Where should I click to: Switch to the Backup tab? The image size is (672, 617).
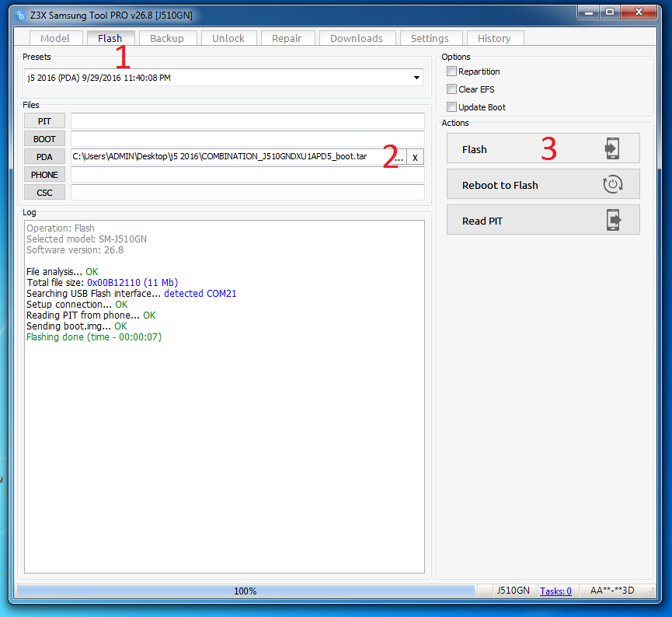point(167,38)
